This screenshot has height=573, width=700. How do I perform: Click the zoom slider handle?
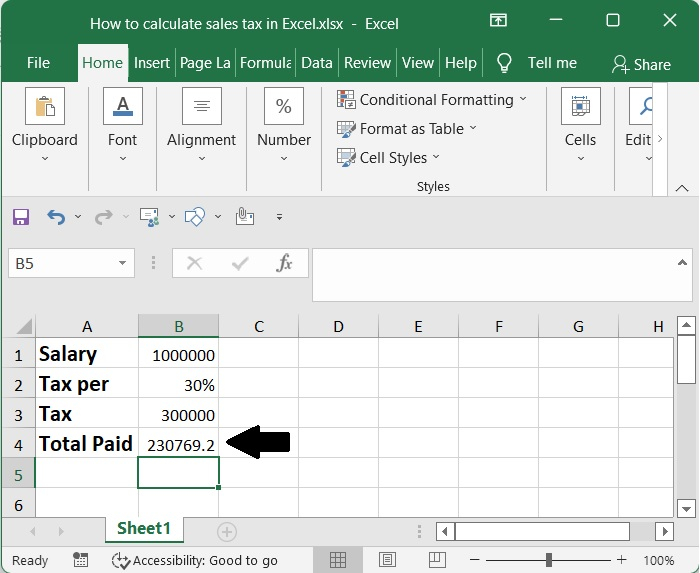(x=549, y=560)
